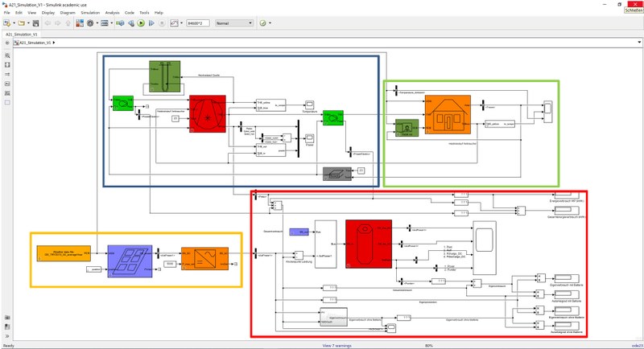The height and width of the screenshot is (349, 644).
Task: Click the simulation stop time field
Action: click(x=198, y=23)
